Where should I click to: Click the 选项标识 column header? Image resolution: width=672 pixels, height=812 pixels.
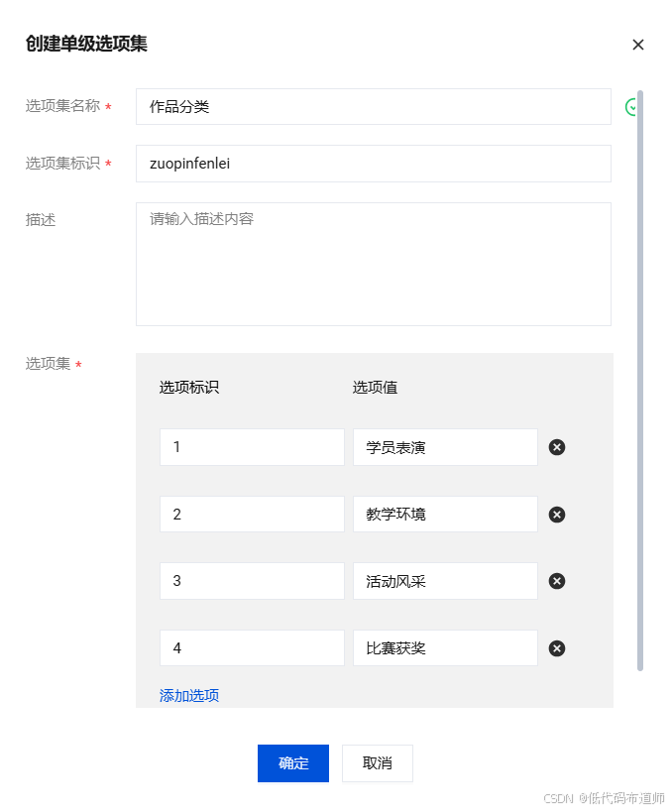coord(189,388)
